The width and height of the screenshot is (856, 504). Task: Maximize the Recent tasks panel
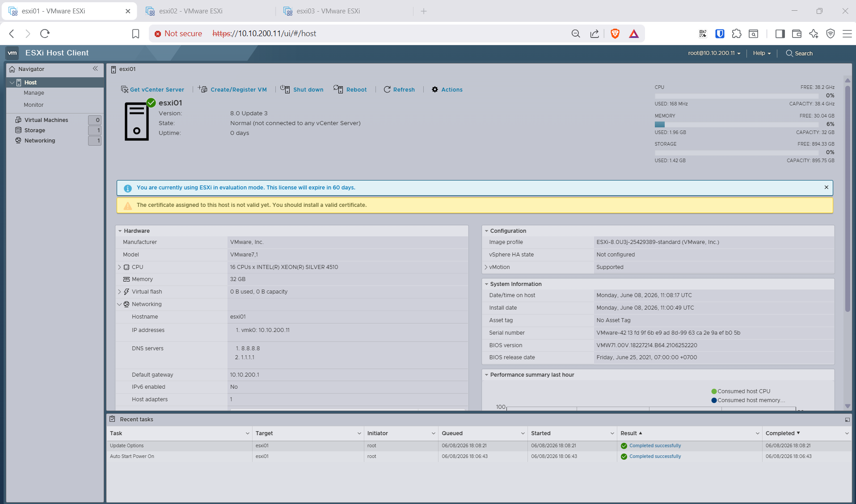[x=847, y=420]
